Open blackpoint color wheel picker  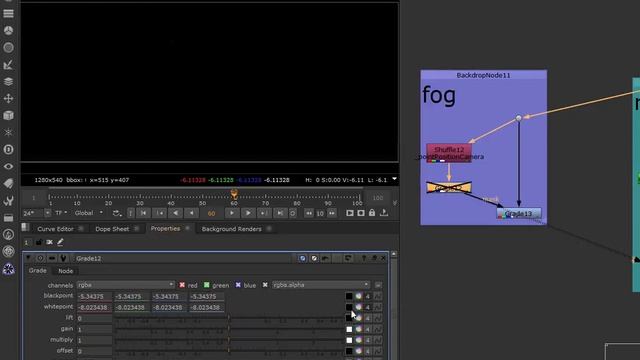pos(358,296)
